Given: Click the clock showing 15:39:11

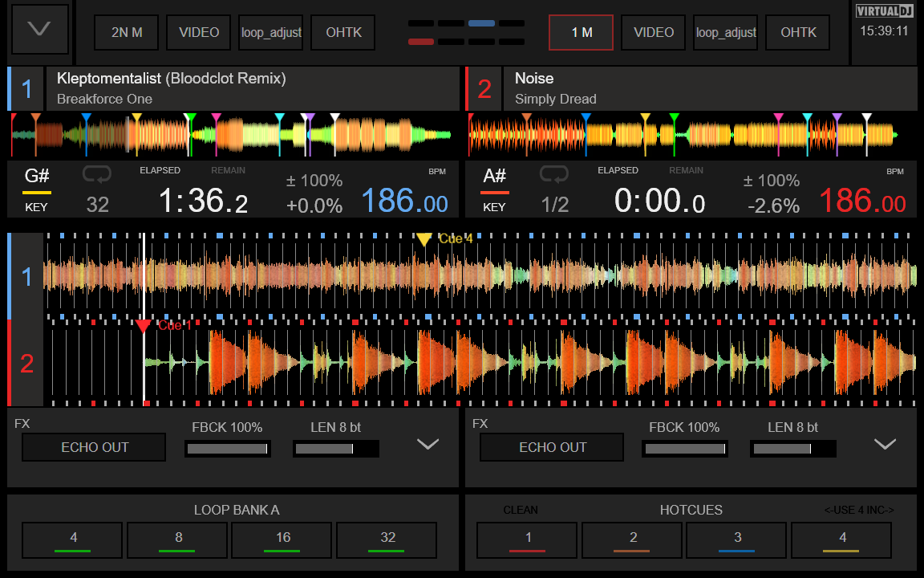Looking at the screenshot, I should tap(884, 31).
